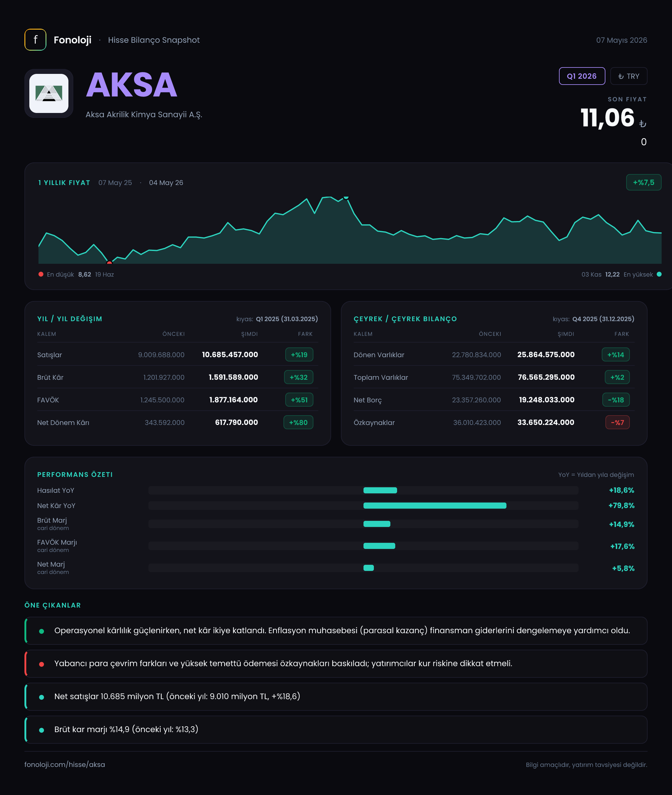Click the 'AKSA' ticker title
The height and width of the screenshot is (795, 672).
pos(131,85)
